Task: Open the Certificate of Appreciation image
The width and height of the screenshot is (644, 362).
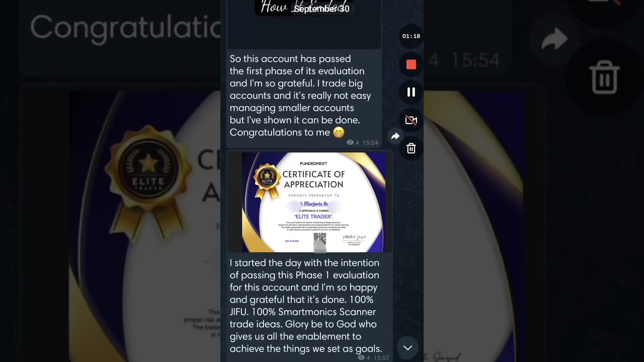Action: click(x=314, y=202)
